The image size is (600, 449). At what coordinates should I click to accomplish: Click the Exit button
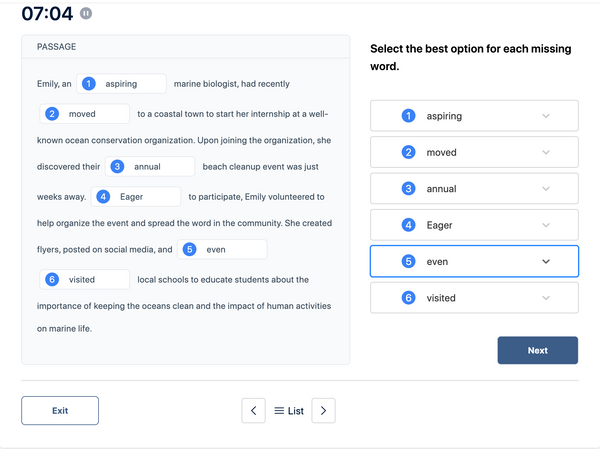click(60, 411)
